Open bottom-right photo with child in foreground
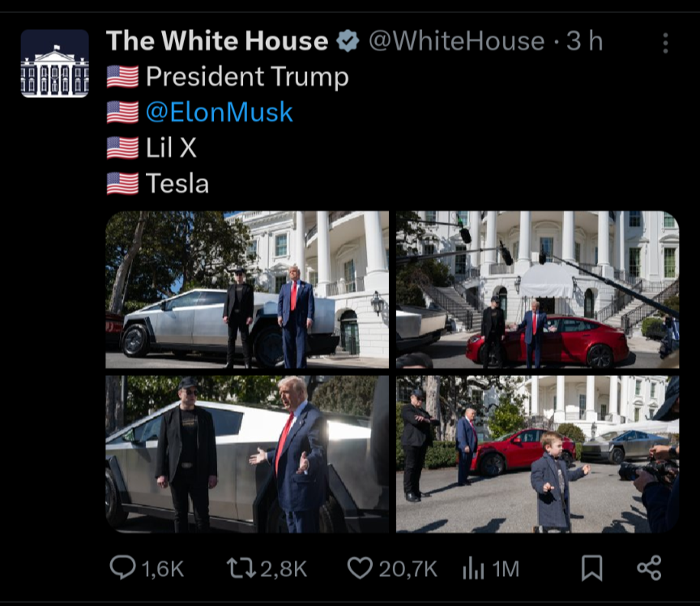700x606 pixels. point(537,454)
